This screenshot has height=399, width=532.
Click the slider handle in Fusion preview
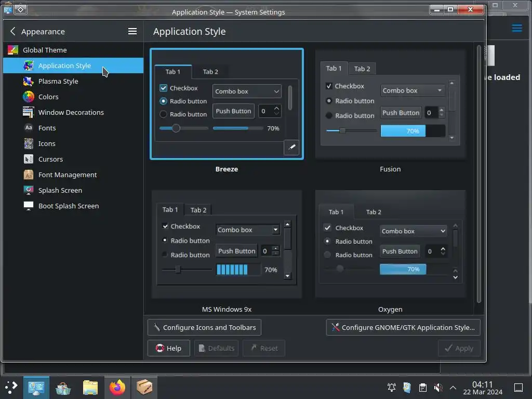[x=342, y=130]
